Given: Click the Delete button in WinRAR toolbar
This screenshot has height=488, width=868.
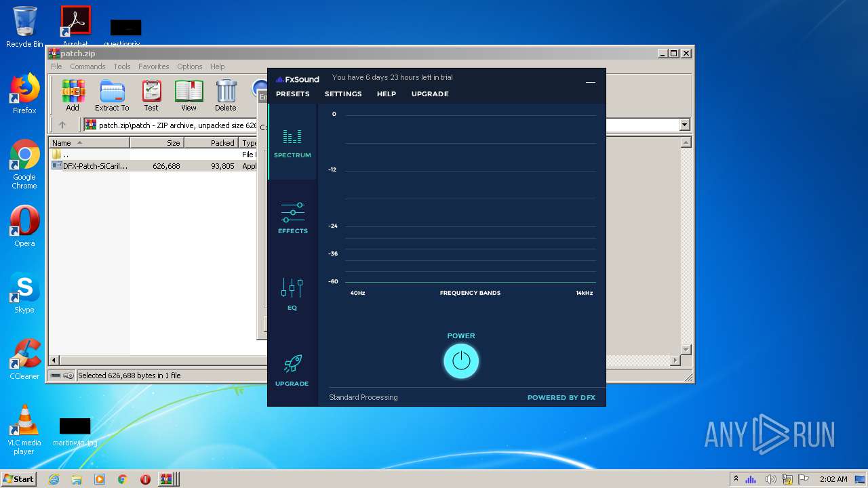Looking at the screenshot, I should (226, 95).
